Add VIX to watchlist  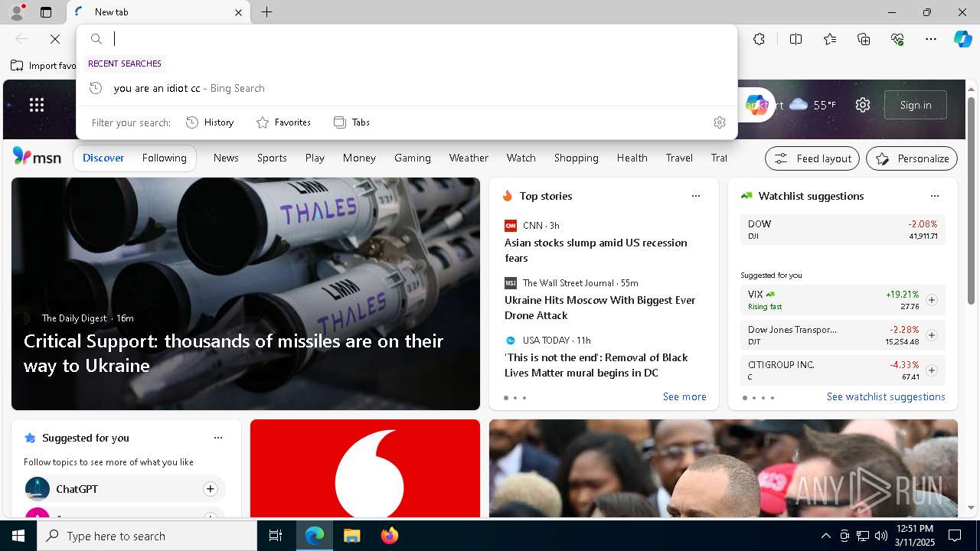932,300
